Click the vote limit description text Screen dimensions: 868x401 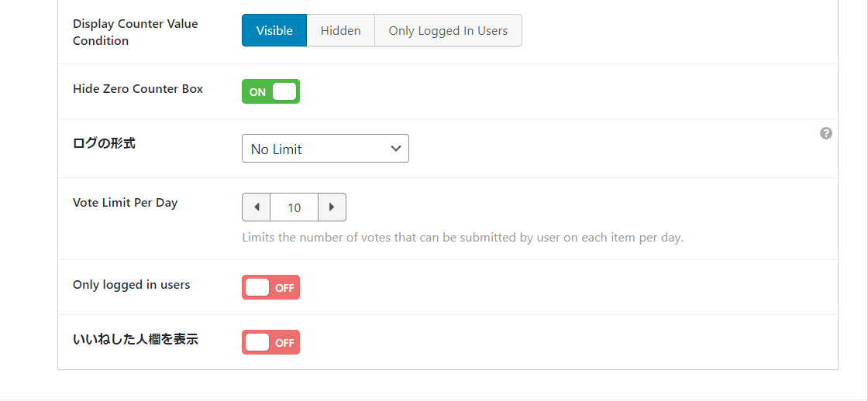[463, 238]
